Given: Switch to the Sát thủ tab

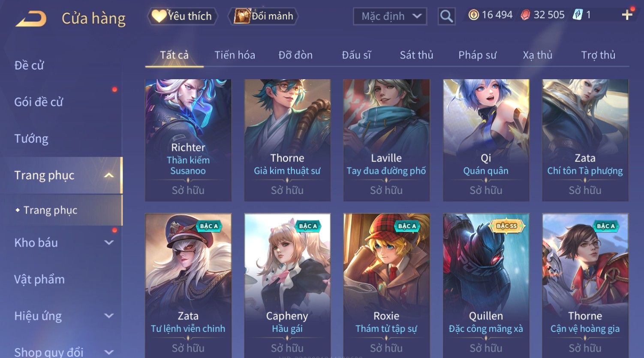Looking at the screenshot, I should (416, 55).
